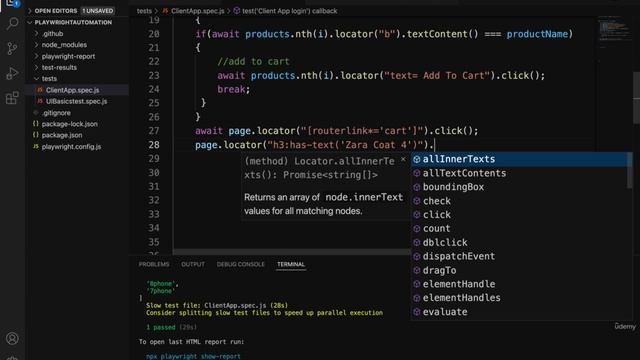
Task: Open playwright.config.js file
Action: [x=71, y=147]
